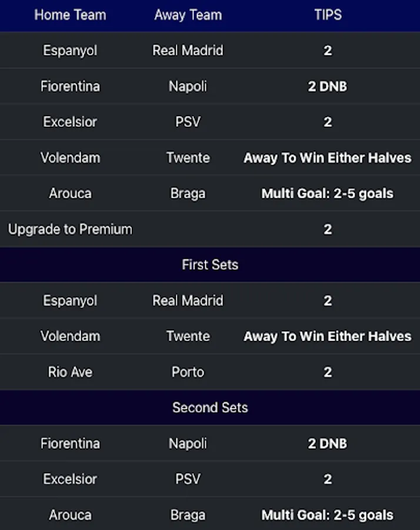420x530 pixels.
Task: Click tip "2" beside Upgrade to Premium
Action: click(328, 229)
